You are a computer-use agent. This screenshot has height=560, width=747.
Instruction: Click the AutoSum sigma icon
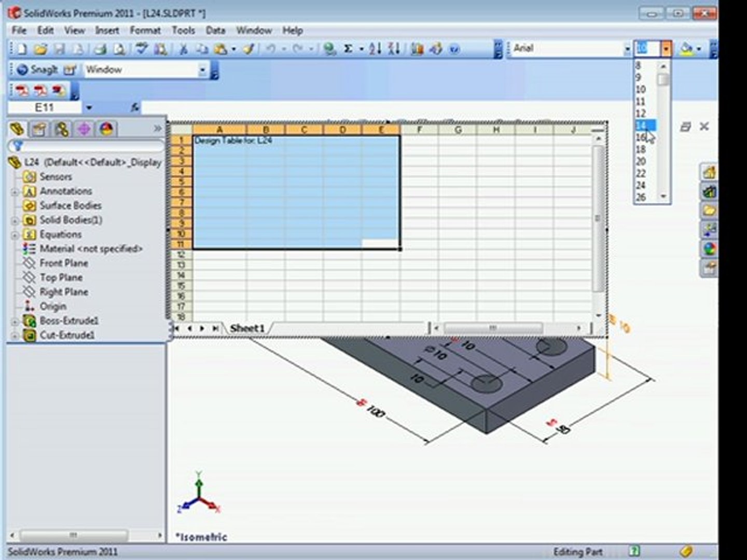point(348,49)
